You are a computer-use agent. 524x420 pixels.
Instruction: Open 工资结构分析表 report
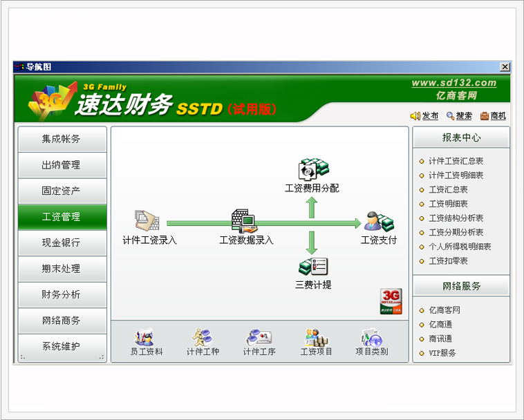456,218
